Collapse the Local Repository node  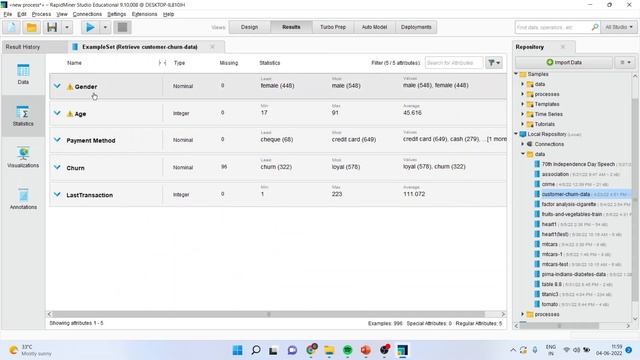click(x=516, y=134)
